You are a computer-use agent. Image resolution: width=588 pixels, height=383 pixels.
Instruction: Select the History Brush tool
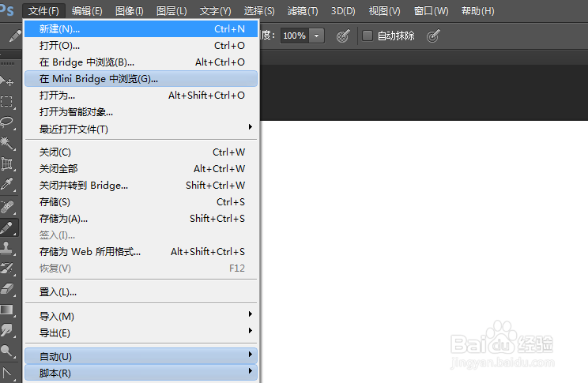[x=7, y=268]
